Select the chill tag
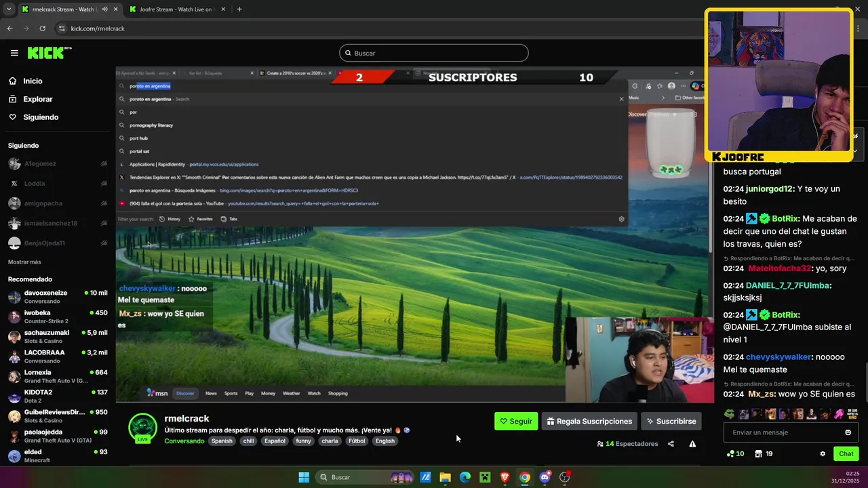Image resolution: width=868 pixels, height=488 pixels. 249,441
